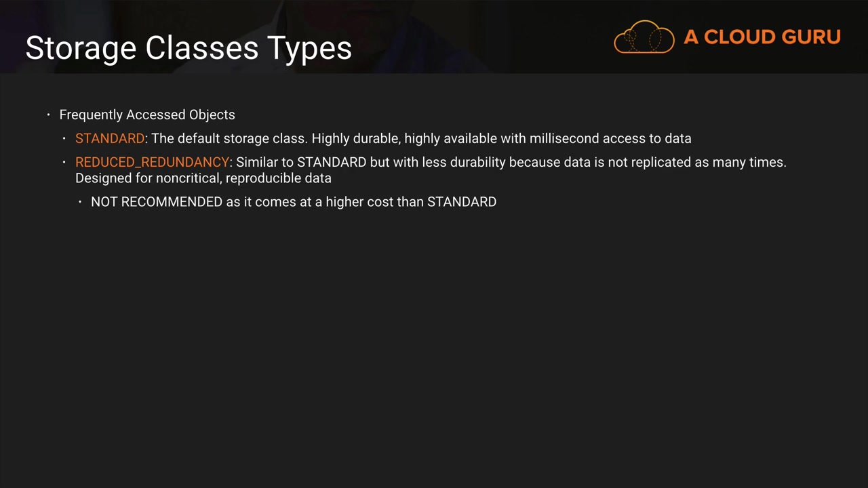Viewport: 868px width, 488px height.
Task: Click the bullet point before orange STANDARD
Action: [x=65, y=138]
